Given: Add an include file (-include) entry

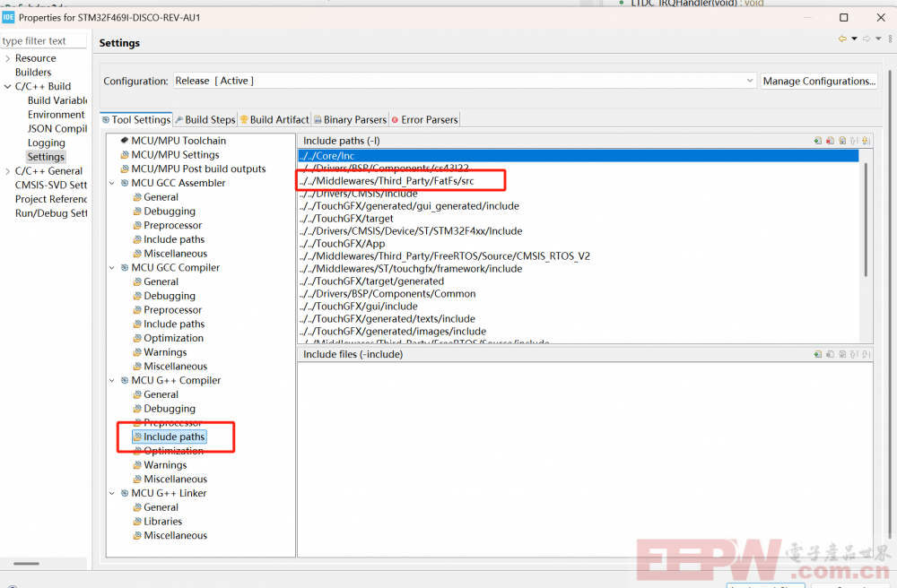Looking at the screenshot, I should 818,354.
